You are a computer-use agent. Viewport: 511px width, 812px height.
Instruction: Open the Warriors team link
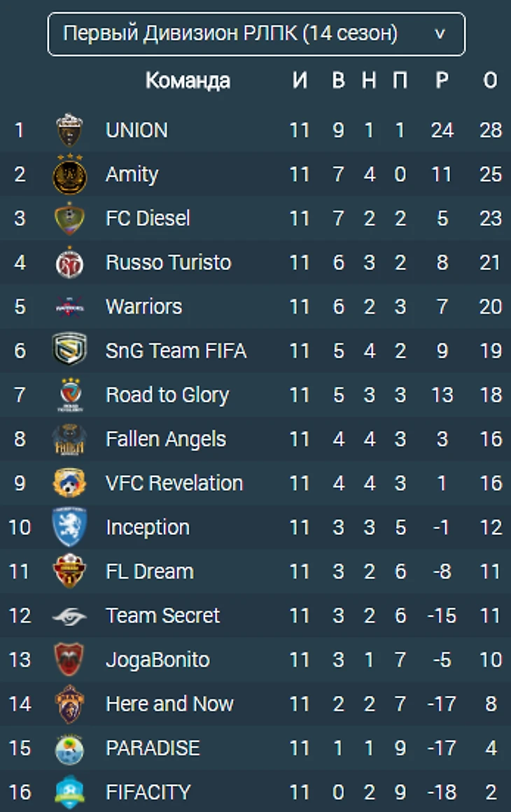[x=143, y=306]
